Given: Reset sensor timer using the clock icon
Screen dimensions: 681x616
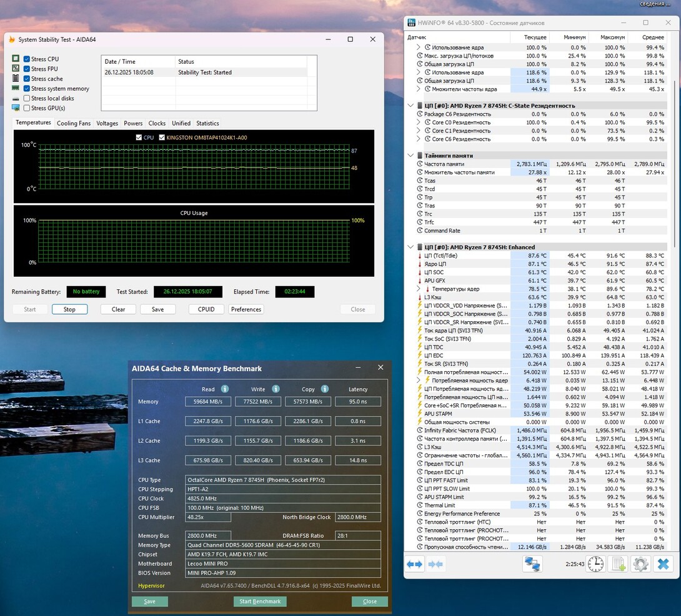Looking at the screenshot, I should [595, 564].
